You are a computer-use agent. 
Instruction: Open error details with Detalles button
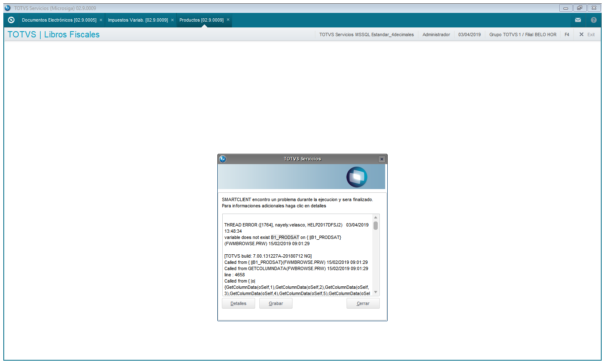239,303
